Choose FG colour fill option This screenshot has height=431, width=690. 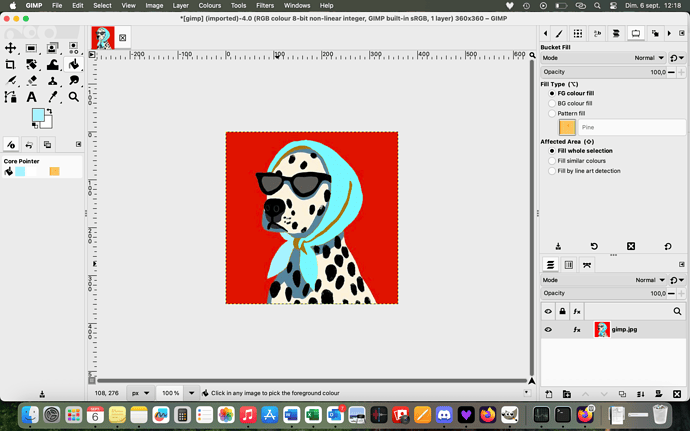(x=571, y=93)
